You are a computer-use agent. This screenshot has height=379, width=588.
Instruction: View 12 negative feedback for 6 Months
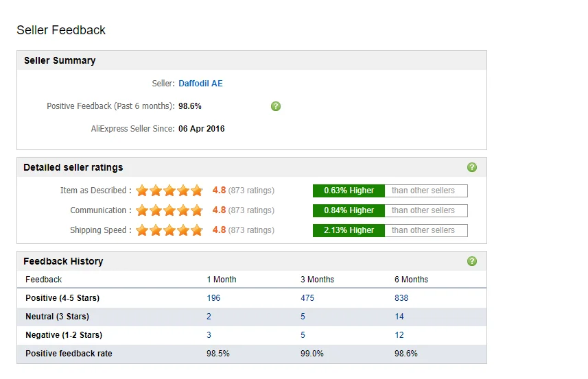(399, 335)
